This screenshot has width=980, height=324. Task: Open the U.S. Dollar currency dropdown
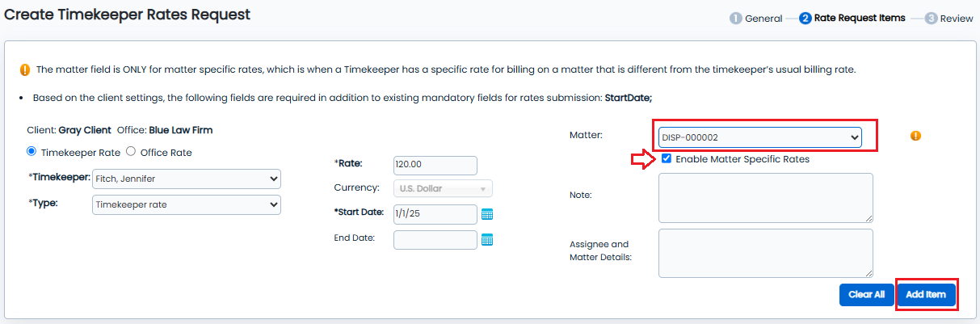click(443, 188)
